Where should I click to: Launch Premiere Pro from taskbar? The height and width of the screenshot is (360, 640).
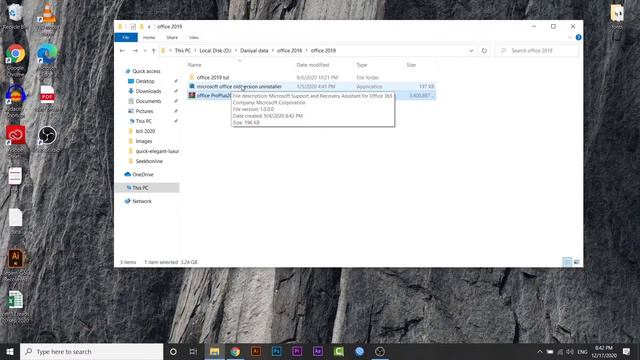(x=297, y=351)
